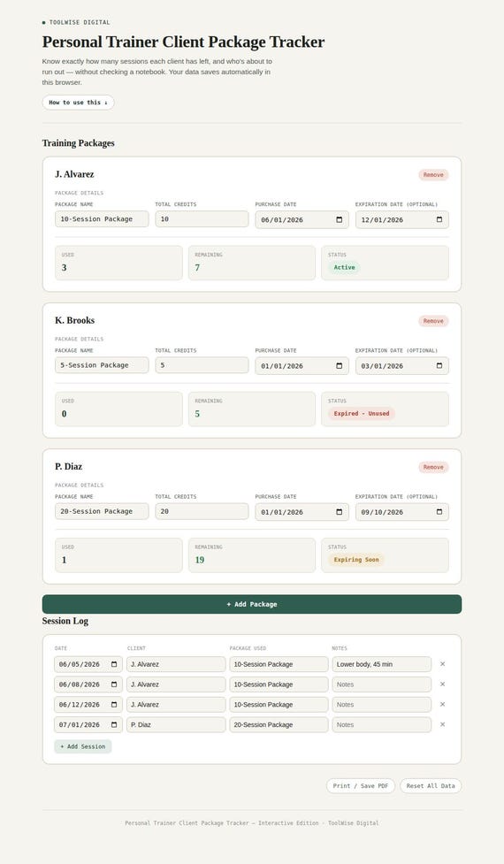Click remaining value 7 for J. Alvarez
This screenshot has height=864, width=504.
click(197, 268)
